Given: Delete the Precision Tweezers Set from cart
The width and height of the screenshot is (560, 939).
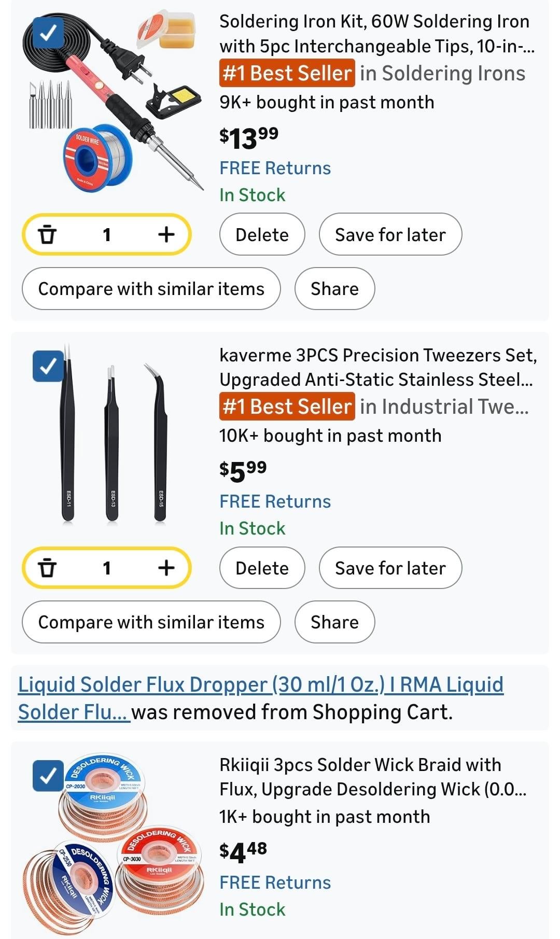Looking at the screenshot, I should point(262,568).
